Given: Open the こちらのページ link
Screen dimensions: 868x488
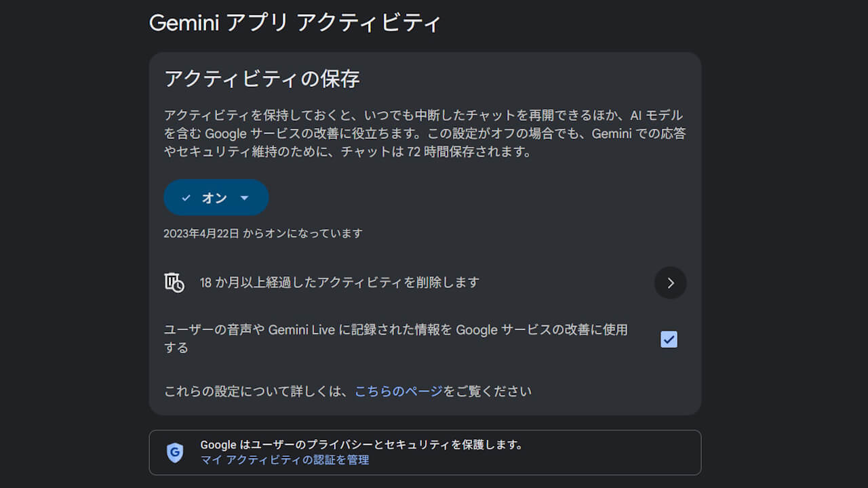Looking at the screenshot, I should (x=399, y=391).
